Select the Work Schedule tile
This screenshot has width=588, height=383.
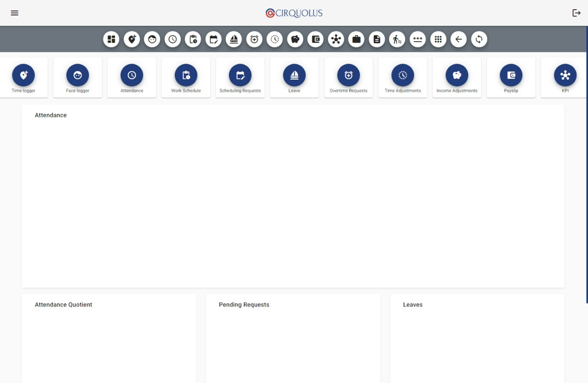click(x=186, y=77)
